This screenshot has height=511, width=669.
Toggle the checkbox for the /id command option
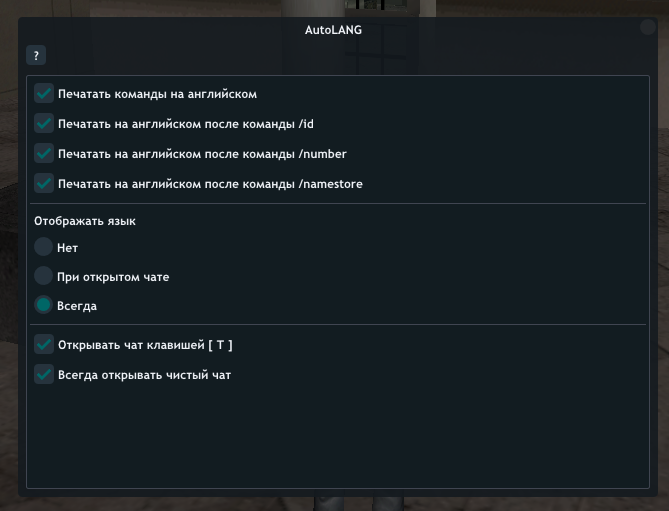pos(44,124)
